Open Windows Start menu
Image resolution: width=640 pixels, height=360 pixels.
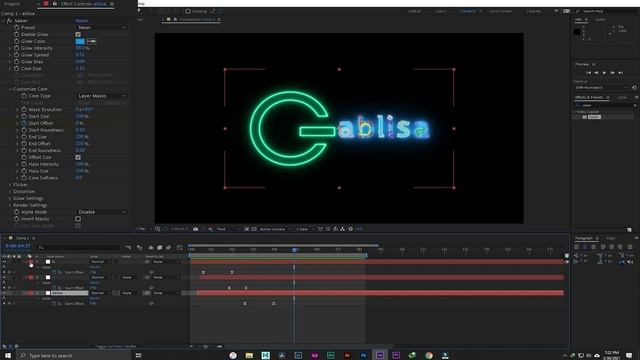pos(8,355)
